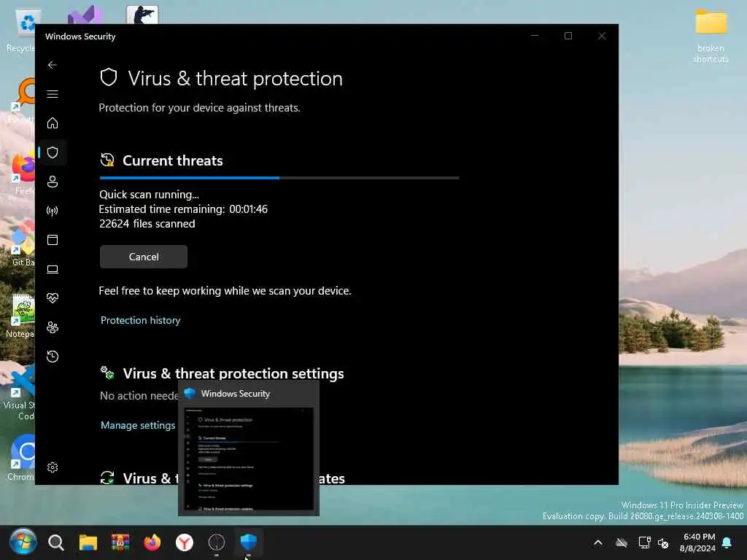This screenshot has width=747, height=560.
Task: Minimize the Windows Security window
Action: (535, 36)
